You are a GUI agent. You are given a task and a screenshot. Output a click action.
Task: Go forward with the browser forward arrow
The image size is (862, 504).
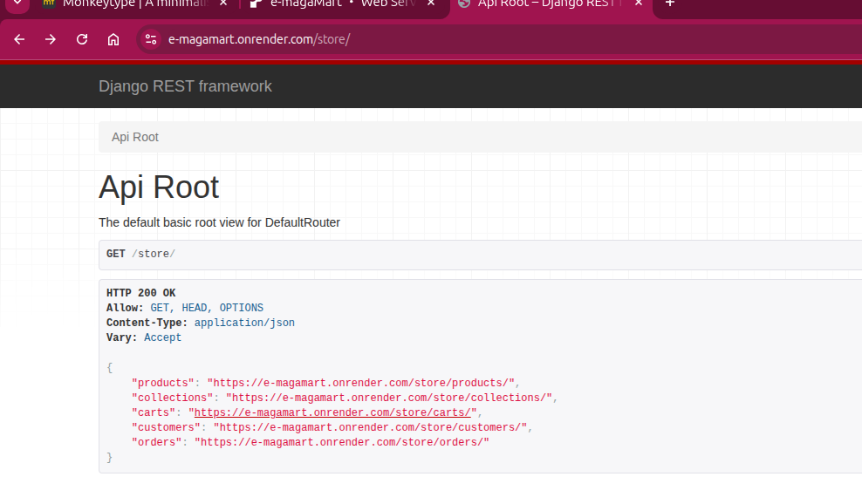point(51,39)
